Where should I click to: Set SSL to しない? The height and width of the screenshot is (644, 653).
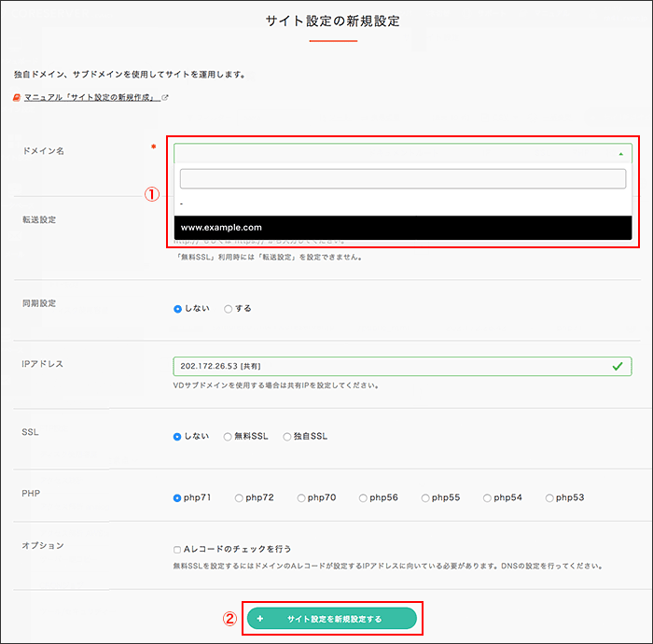click(178, 436)
